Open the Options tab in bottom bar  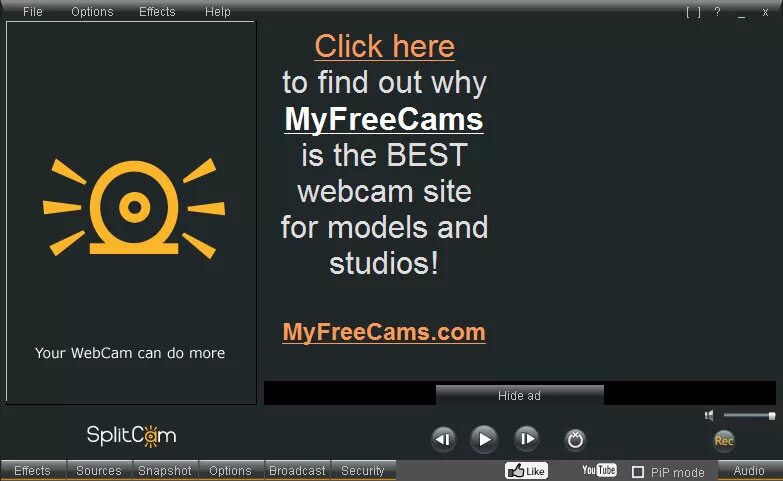pyautogui.click(x=231, y=471)
